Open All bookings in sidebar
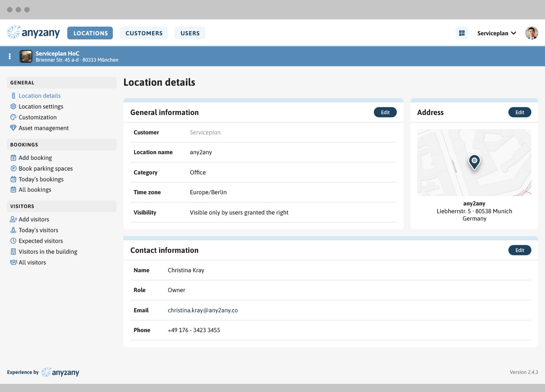The image size is (545, 392). 34,190
